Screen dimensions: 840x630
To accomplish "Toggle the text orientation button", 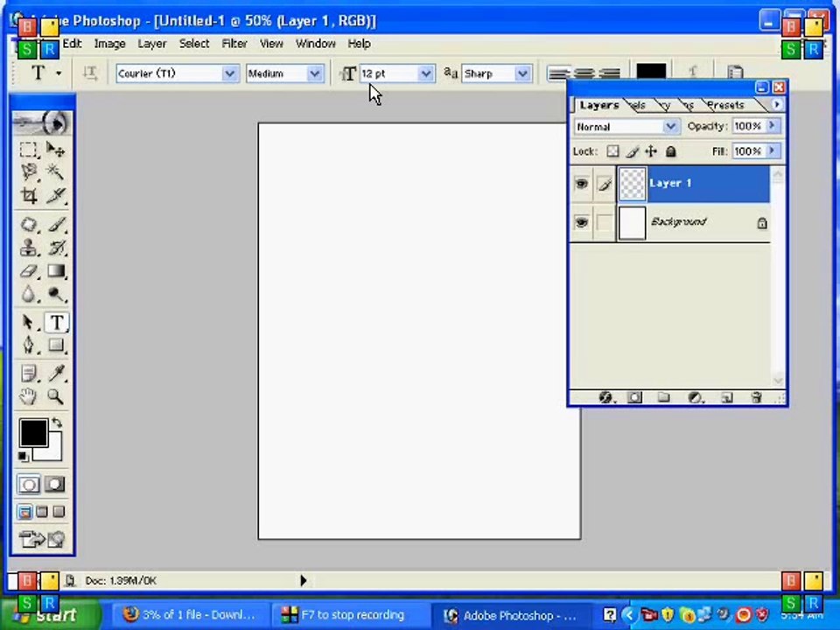I will coord(90,73).
